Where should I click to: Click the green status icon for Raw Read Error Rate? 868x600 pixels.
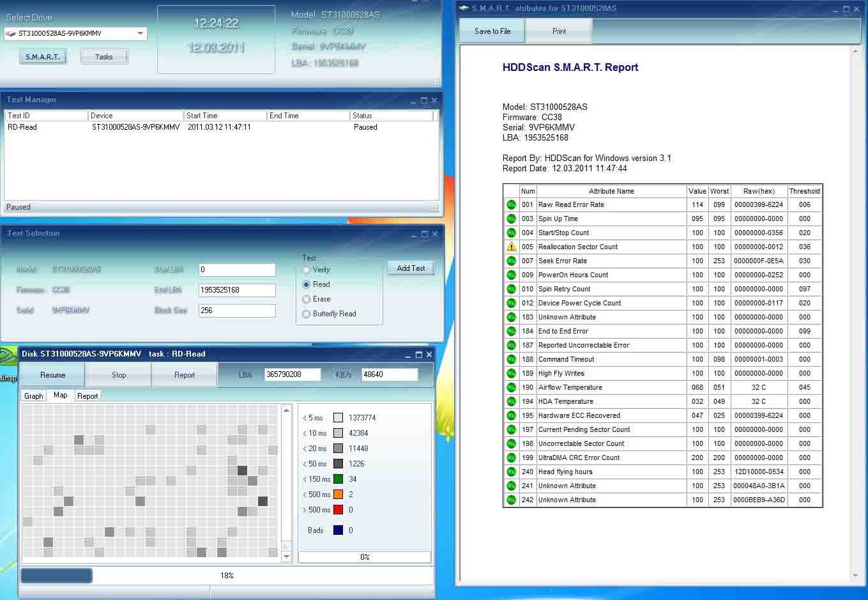point(511,204)
